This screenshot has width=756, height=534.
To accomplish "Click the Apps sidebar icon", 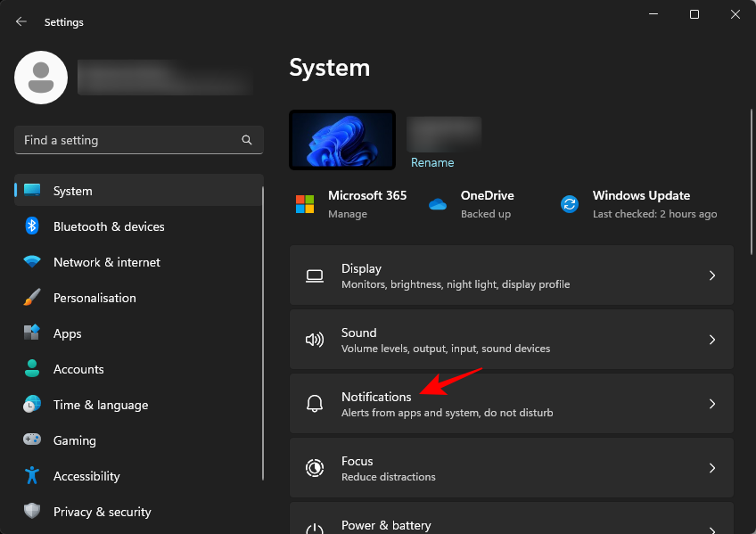I will (x=32, y=333).
